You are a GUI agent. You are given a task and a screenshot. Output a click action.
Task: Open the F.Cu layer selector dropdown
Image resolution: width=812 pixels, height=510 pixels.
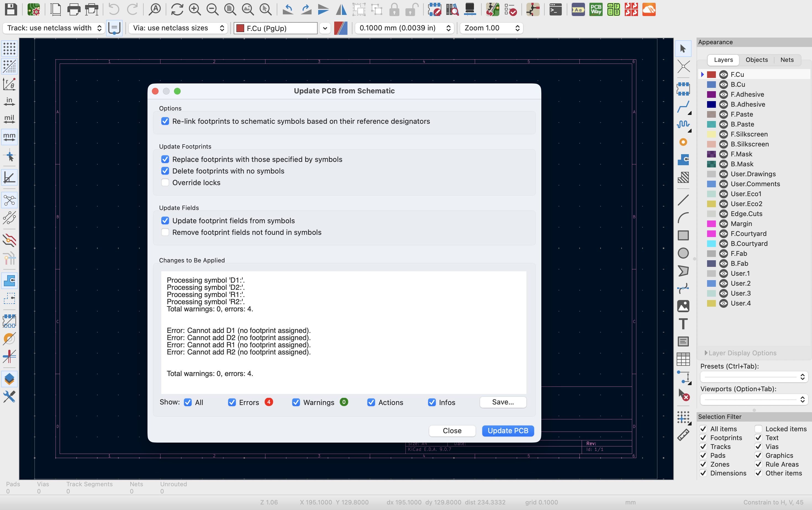[x=325, y=28]
